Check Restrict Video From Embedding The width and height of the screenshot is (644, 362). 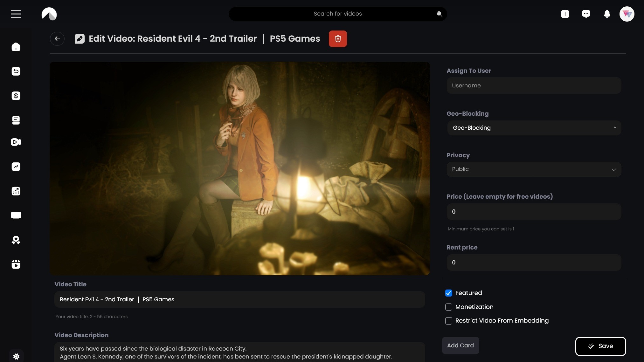tap(448, 321)
